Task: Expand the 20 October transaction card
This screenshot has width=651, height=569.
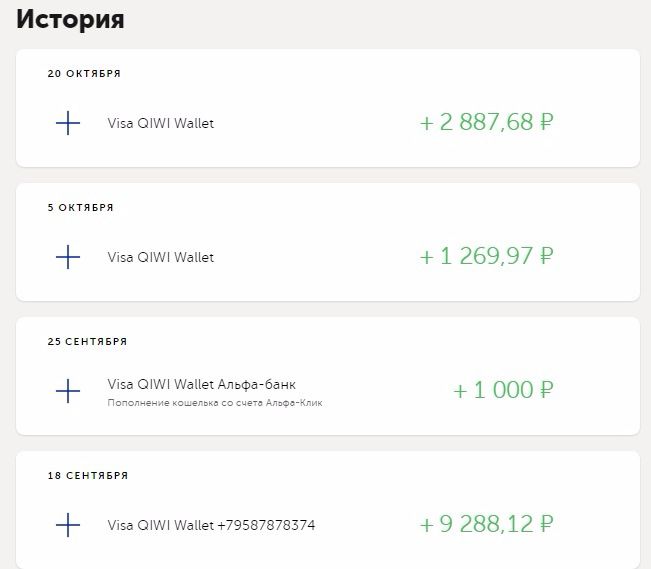Action: pos(328,108)
